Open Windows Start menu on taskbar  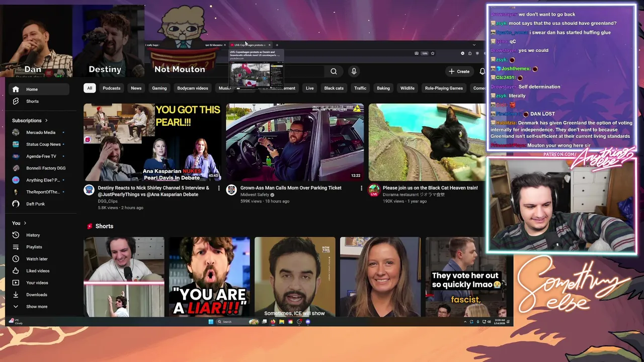coord(211,322)
